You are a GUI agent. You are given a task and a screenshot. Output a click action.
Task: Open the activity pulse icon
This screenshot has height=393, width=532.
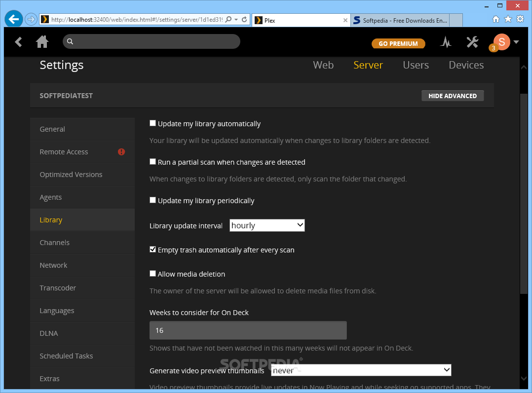pos(446,42)
